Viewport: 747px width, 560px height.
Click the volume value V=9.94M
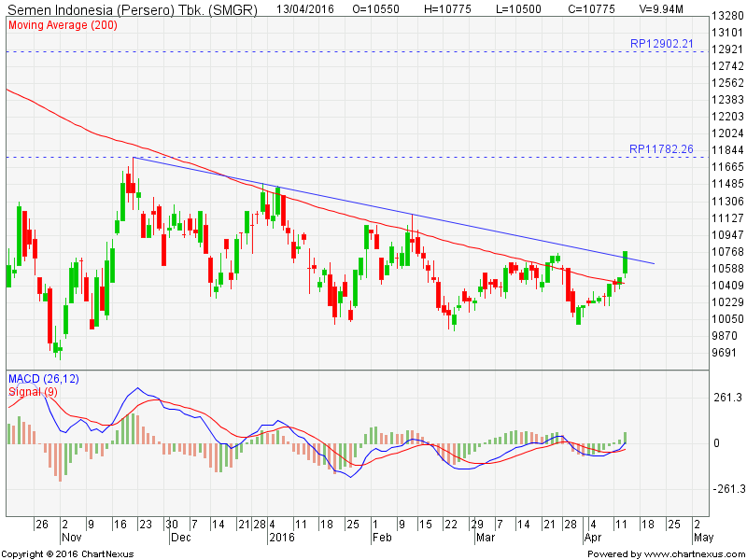[661, 9]
